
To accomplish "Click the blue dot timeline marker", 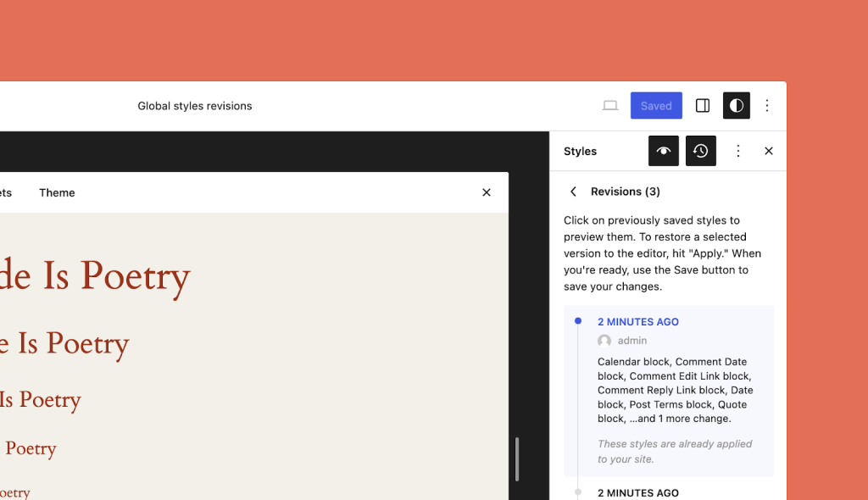I will (578, 320).
